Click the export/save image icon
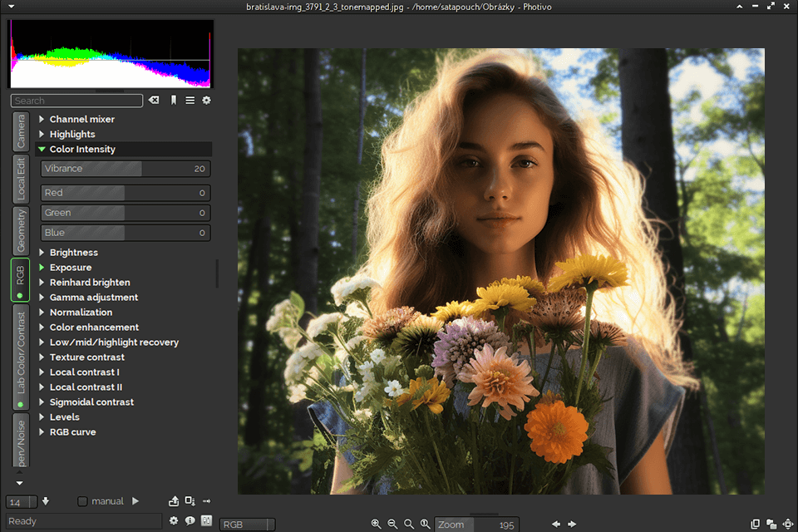 point(174,501)
